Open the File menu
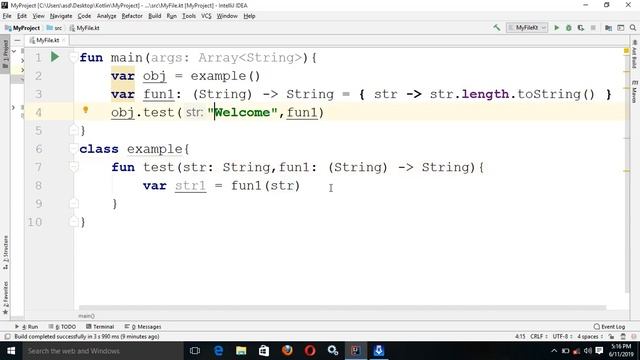The height and width of the screenshot is (360, 640). pyautogui.click(x=7, y=16)
